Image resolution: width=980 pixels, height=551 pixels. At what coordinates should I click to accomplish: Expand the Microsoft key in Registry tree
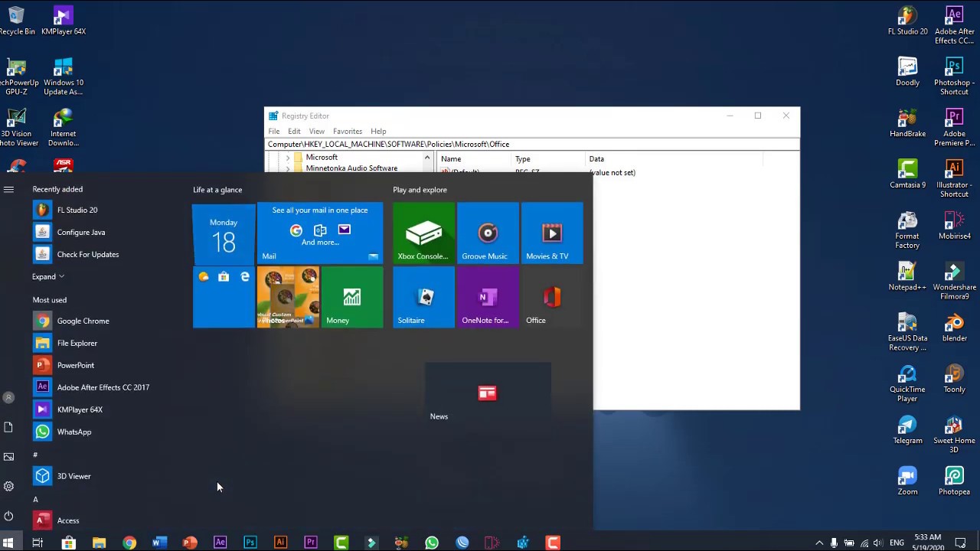tap(288, 158)
